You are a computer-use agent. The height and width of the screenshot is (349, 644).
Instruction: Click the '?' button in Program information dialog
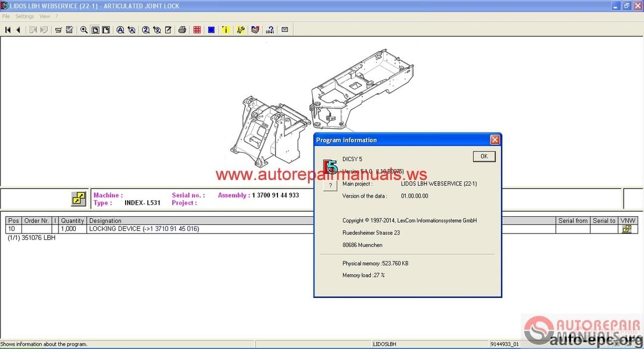point(331,185)
